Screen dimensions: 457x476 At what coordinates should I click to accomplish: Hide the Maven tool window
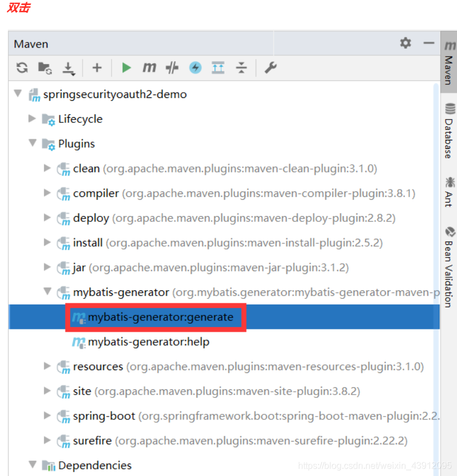click(429, 43)
